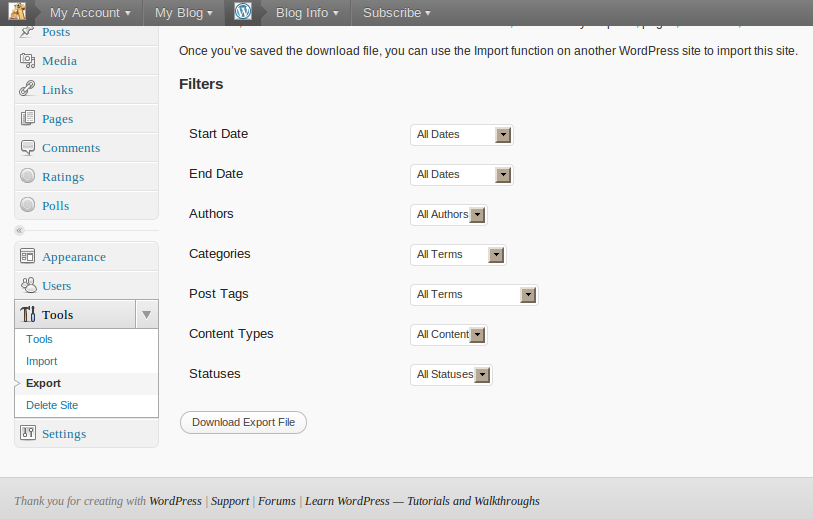813x519 pixels.
Task: Click the Comments speech bubble icon
Action: tap(27, 148)
